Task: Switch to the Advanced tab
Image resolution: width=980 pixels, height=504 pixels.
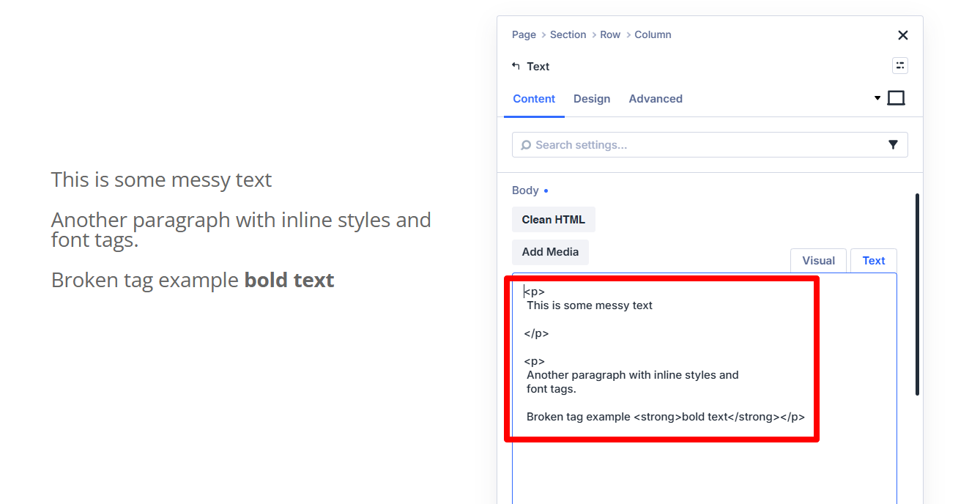Action: tap(656, 99)
